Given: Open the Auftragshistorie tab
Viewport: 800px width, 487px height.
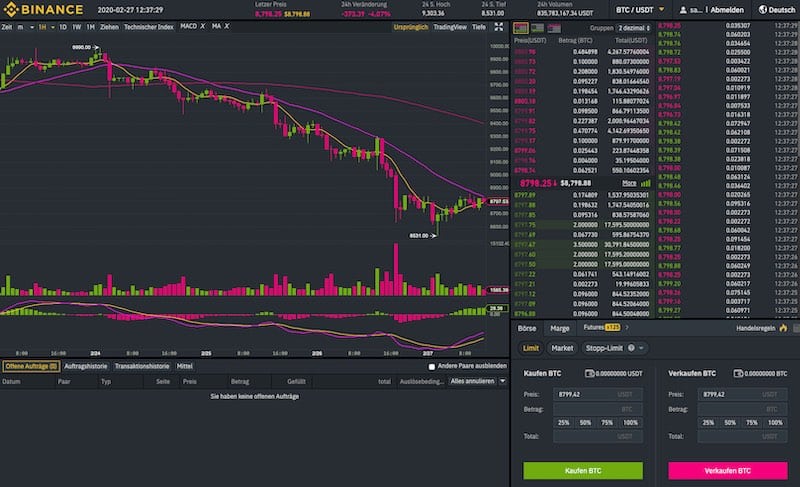Looking at the screenshot, I should pyautogui.click(x=86, y=366).
